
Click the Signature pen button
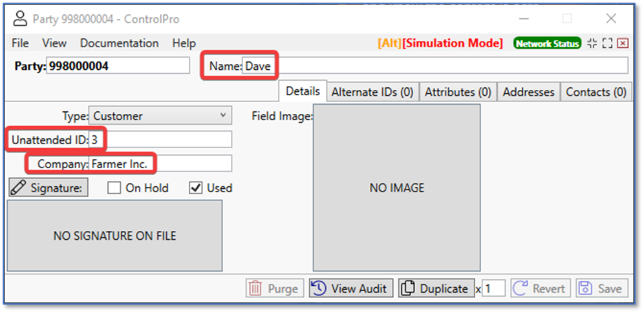click(47, 188)
